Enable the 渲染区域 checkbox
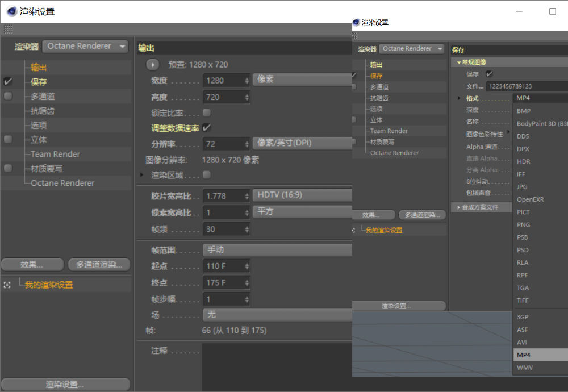 207,175
